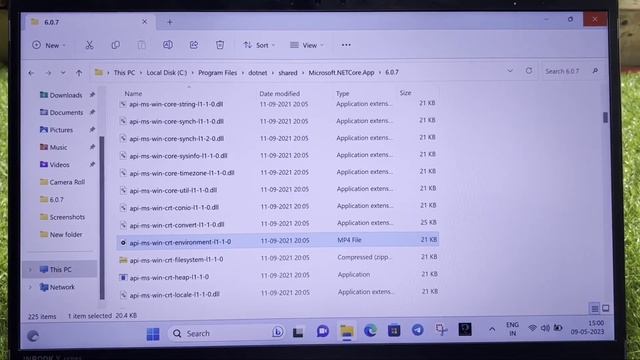Open Bing chat icon in taskbar search
This screenshot has height=360, width=640.
[278, 332]
